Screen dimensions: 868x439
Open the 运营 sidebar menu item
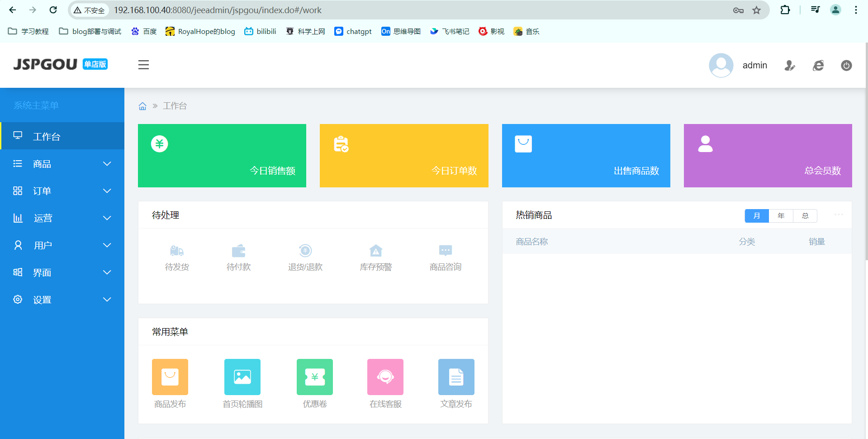tap(62, 218)
